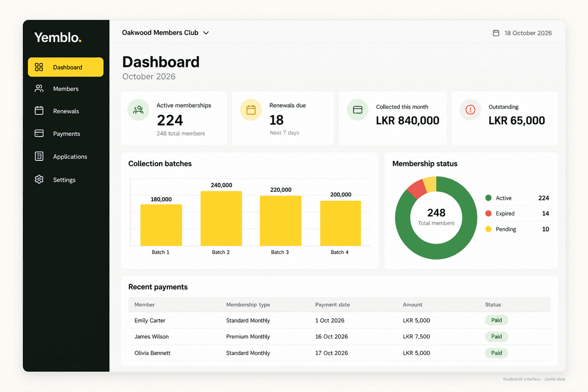This screenshot has width=588, height=392.
Task: Click the Paid badge for James Wilson
Action: point(497,336)
